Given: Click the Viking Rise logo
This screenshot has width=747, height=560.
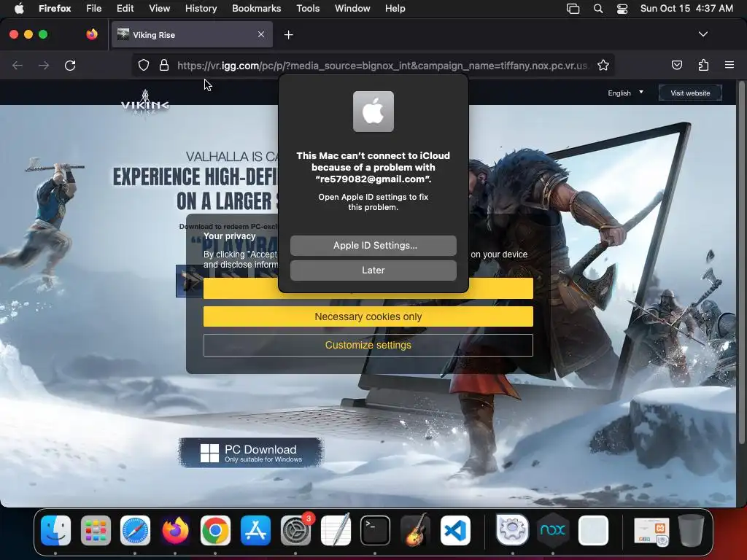Looking at the screenshot, I should pos(145,103).
